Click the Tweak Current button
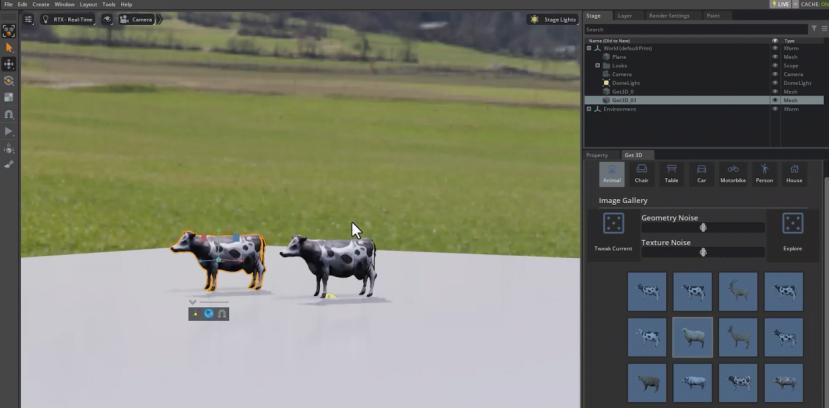 pyautogui.click(x=613, y=233)
